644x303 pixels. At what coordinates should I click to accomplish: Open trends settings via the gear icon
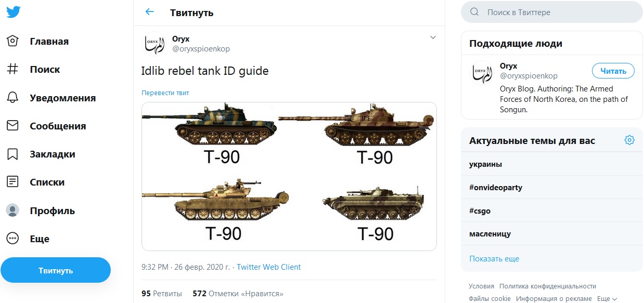629,140
